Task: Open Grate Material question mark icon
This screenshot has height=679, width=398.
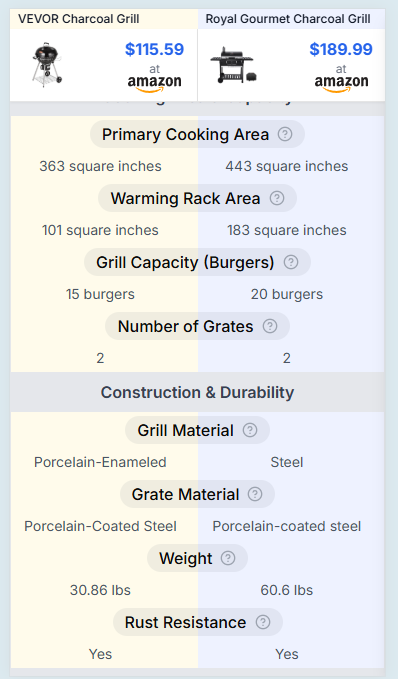Action: click(x=255, y=494)
